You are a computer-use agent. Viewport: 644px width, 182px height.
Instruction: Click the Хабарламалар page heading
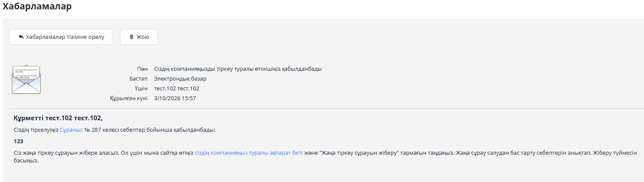point(37,6)
